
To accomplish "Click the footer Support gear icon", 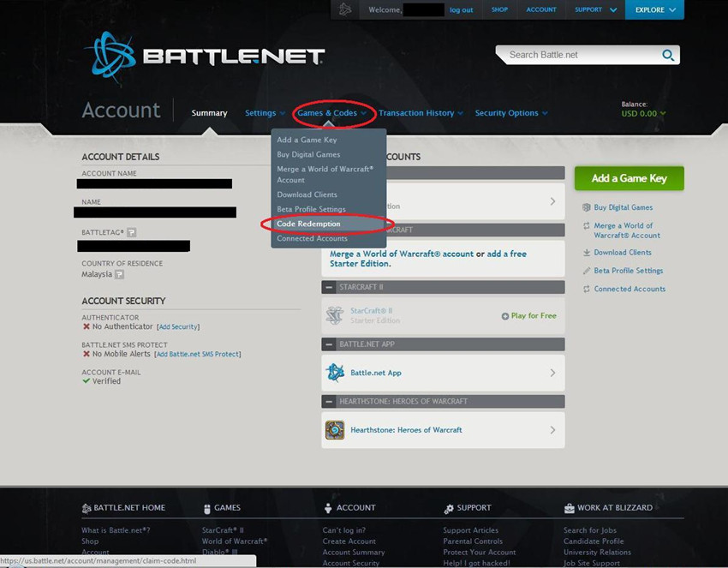I will (x=449, y=509).
